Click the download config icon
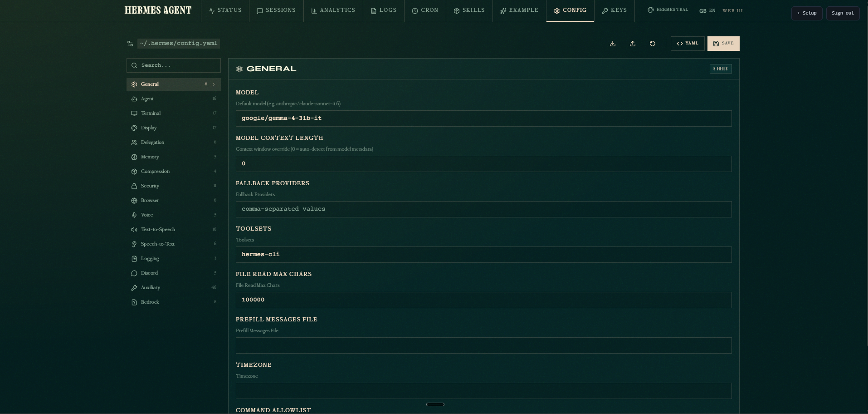This screenshot has height=414, width=868. coord(612,44)
